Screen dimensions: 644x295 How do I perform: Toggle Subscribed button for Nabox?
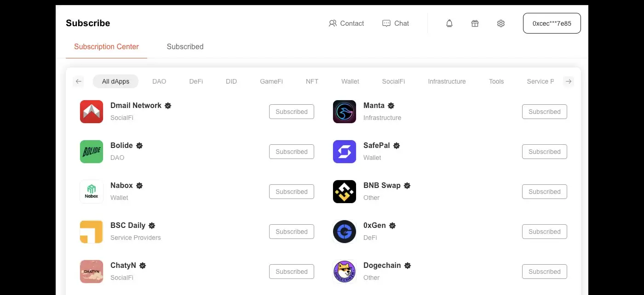292,192
